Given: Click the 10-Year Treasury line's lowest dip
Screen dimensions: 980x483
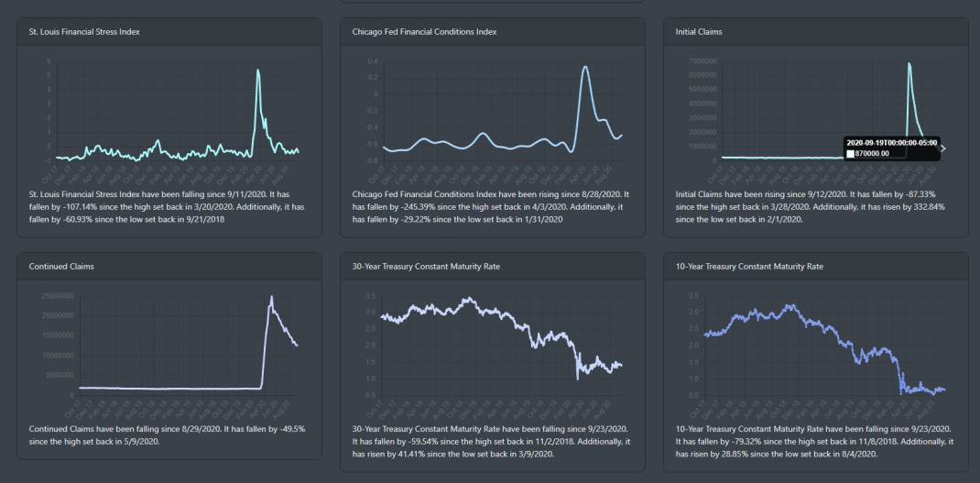Looking at the screenshot, I should (934, 394).
